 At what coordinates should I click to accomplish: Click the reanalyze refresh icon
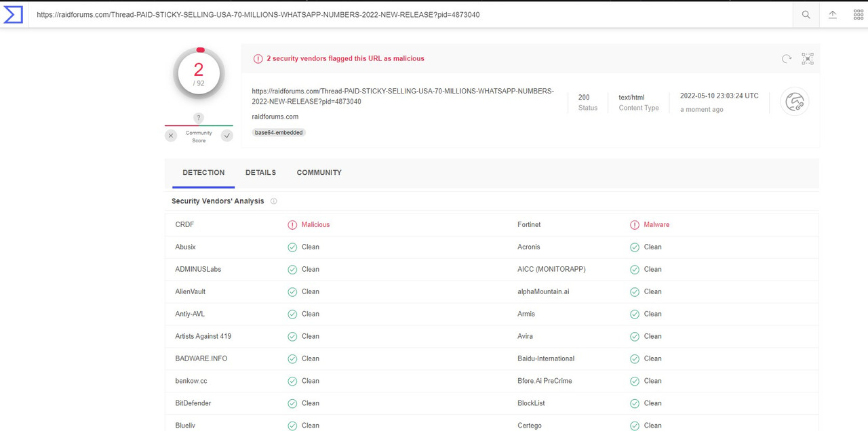[x=787, y=59]
